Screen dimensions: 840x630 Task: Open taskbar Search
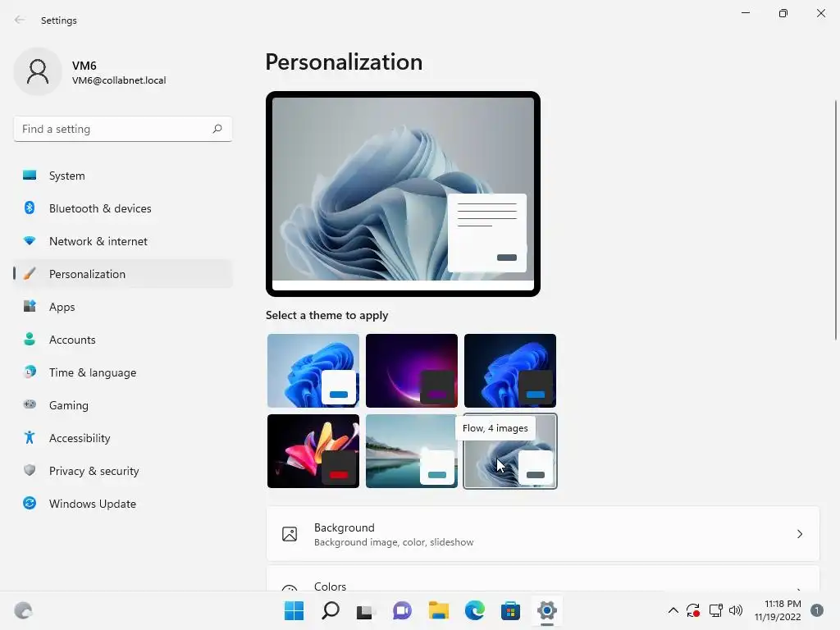point(330,610)
